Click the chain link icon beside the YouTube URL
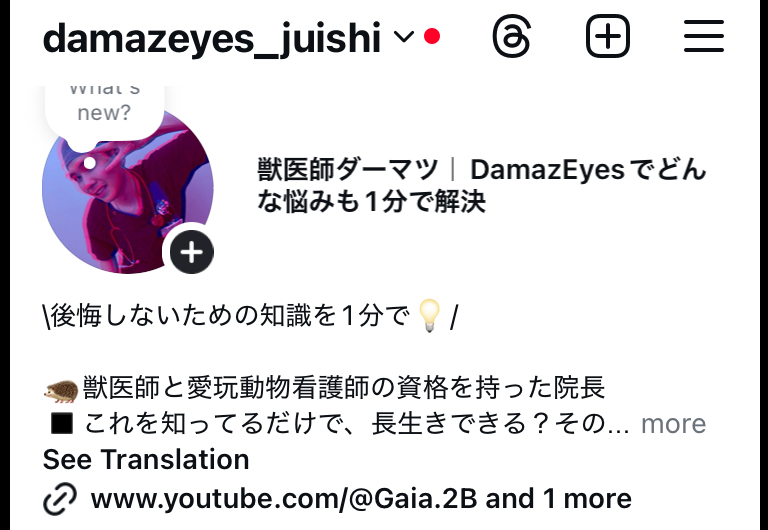The height and width of the screenshot is (530, 768). 60,499
